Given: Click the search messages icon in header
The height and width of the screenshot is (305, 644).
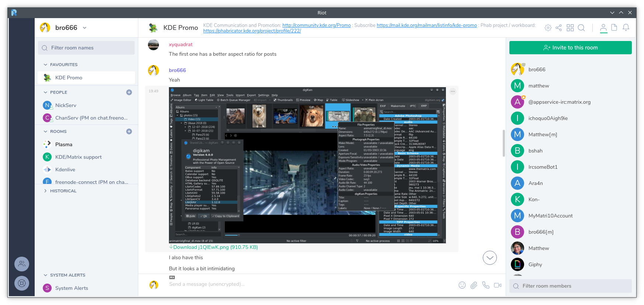Looking at the screenshot, I should pos(581,28).
